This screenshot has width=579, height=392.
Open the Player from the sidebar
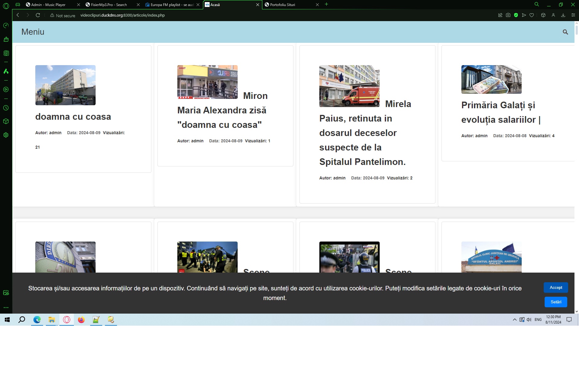[x=6, y=90]
